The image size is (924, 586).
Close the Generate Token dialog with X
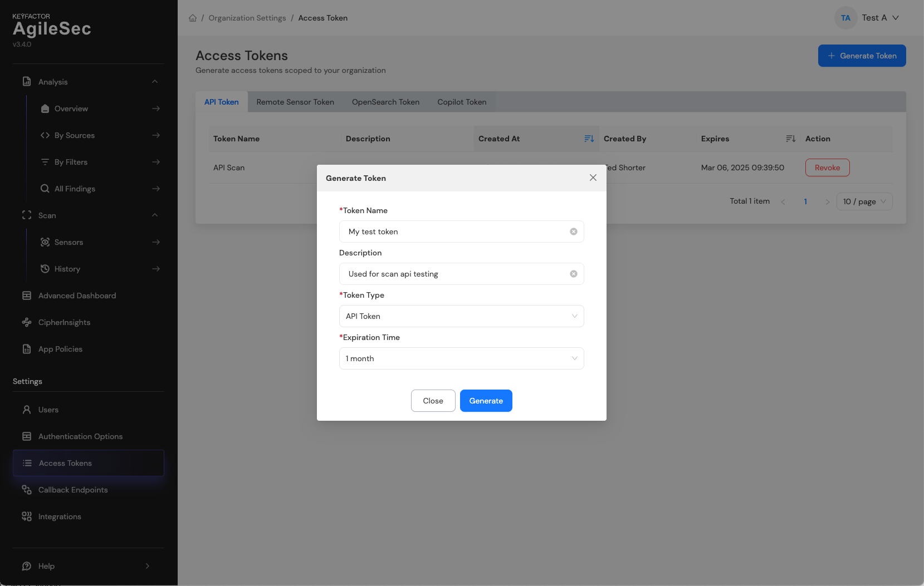tap(593, 178)
